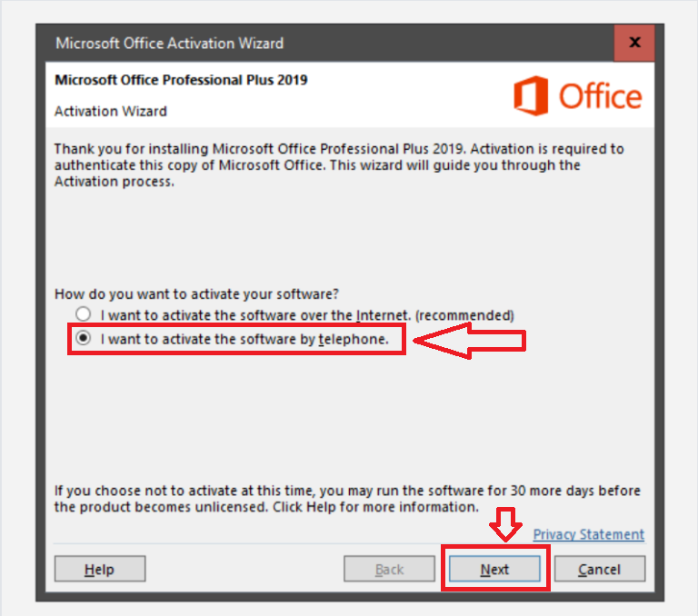Click the "How do you want to activate" question
698x616 pixels.
pos(196,294)
